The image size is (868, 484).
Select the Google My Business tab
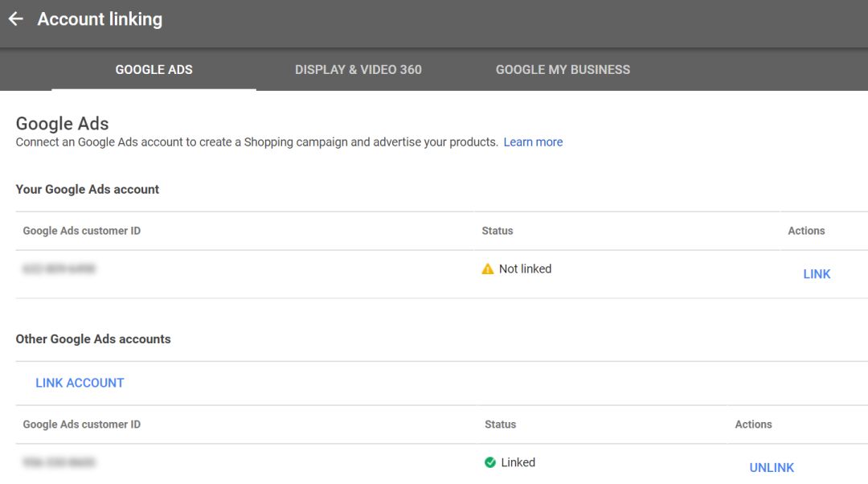563,70
